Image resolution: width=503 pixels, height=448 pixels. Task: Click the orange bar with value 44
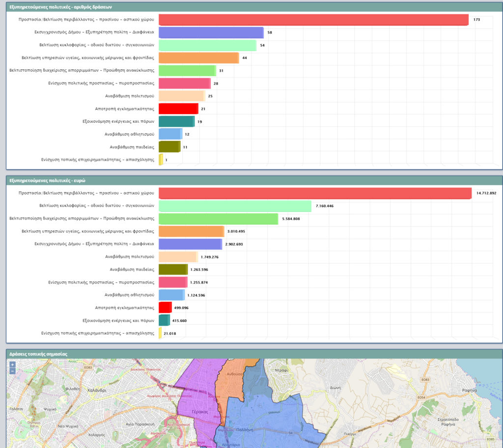198,58
